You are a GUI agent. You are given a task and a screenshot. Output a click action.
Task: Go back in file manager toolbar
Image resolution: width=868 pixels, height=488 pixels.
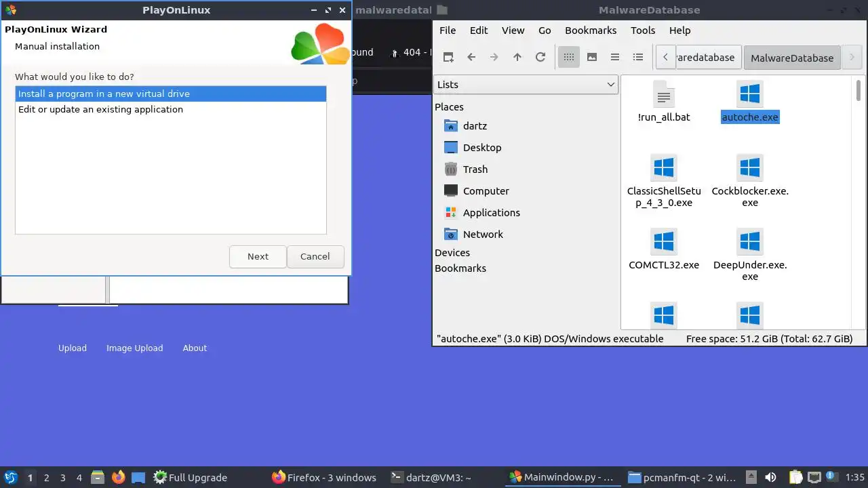(471, 57)
